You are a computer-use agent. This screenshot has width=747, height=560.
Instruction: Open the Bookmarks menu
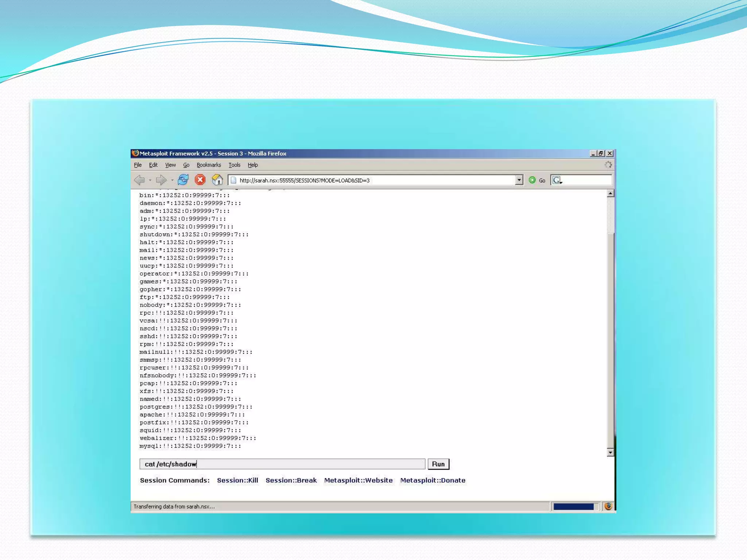[x=209, y=165]
